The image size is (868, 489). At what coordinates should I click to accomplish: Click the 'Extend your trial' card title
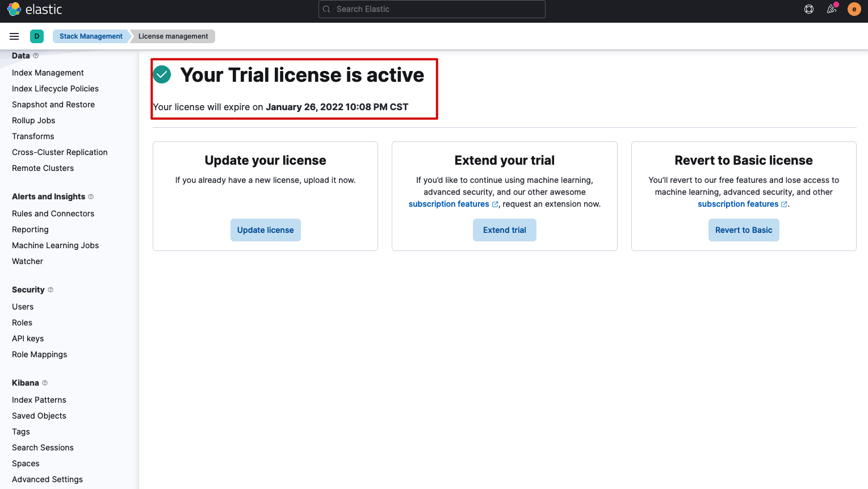pos(505,160)
